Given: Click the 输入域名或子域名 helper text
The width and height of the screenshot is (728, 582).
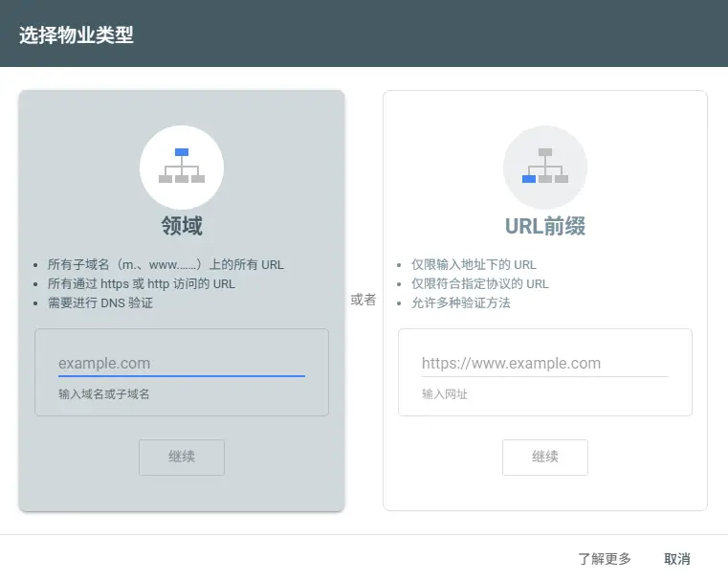Looking at the screenshot, I should click(104, 393).
